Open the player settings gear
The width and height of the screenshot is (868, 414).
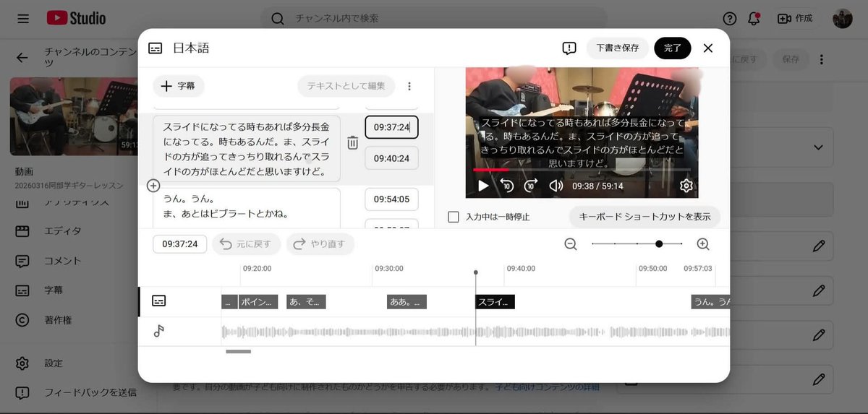(x=686, y=186)
